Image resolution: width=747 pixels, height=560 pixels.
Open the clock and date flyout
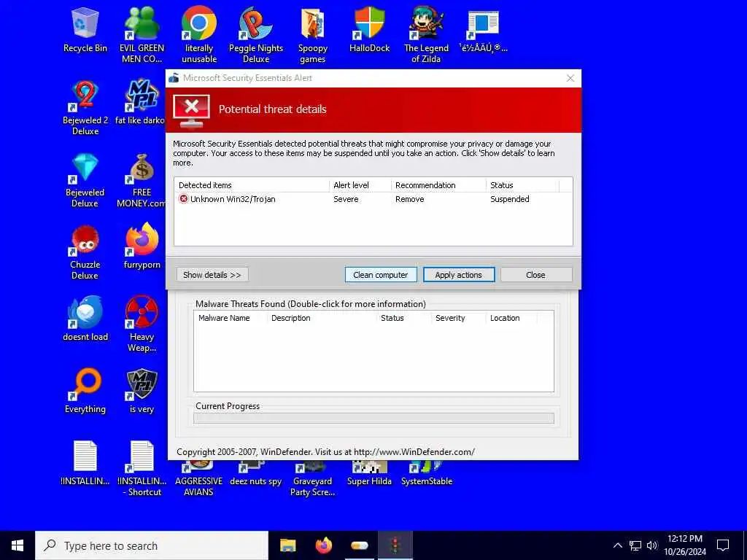coord(685,545)
